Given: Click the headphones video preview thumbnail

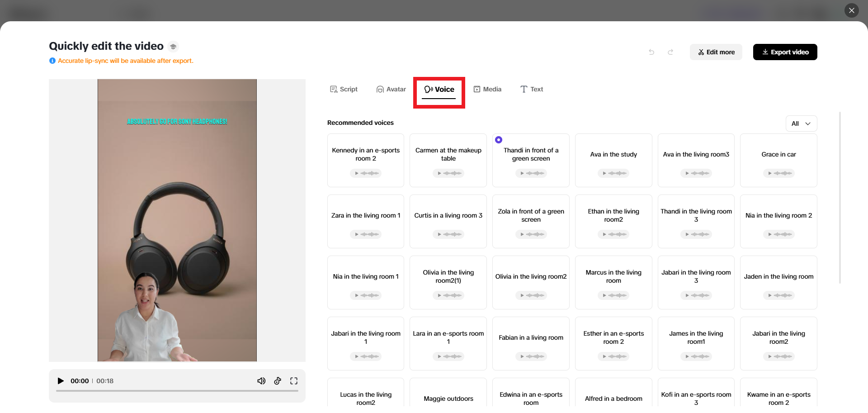Looking at the screenshot, I should (x=177, y=220).
